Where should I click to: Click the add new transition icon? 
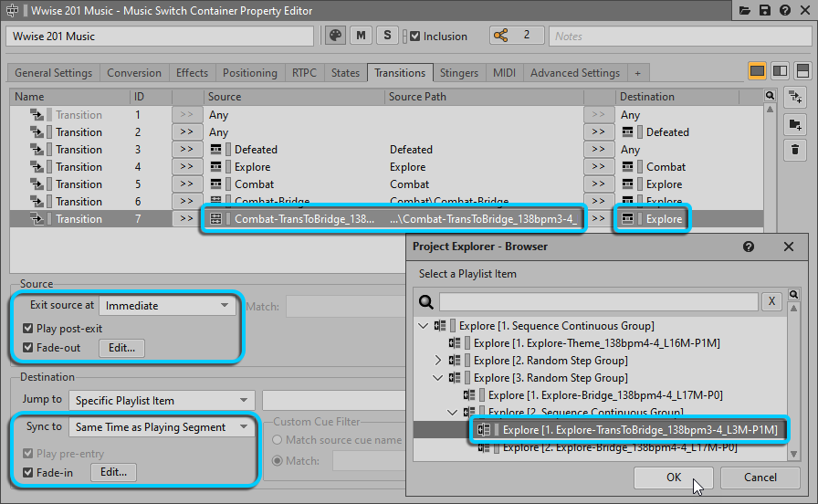click(795, 97)
